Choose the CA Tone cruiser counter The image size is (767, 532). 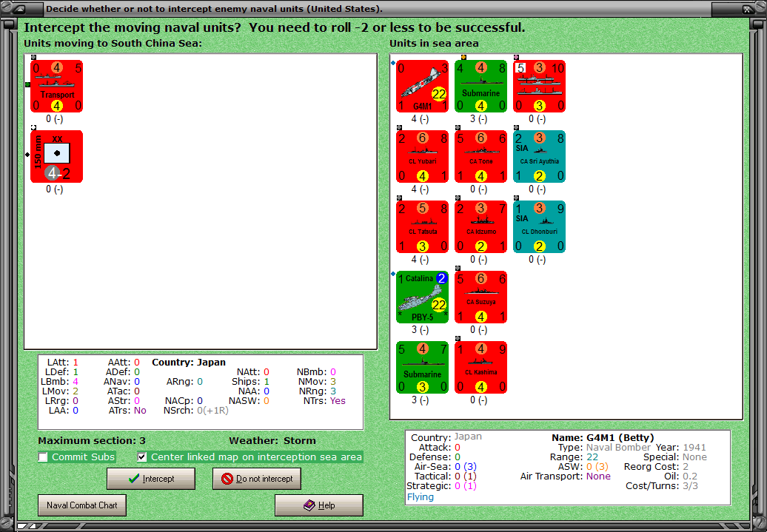(x=480, y=156)
